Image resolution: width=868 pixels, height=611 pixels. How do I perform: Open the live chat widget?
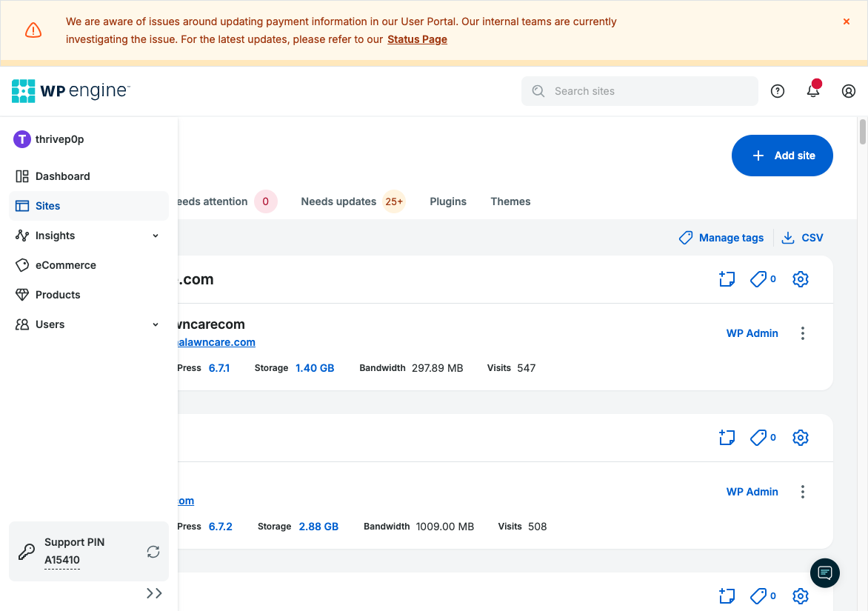pos(825,572)
